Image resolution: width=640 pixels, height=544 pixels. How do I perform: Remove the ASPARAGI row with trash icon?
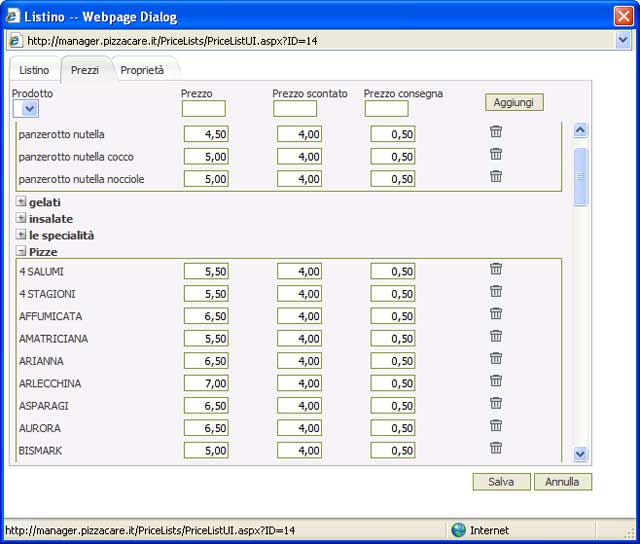[496, 403]
